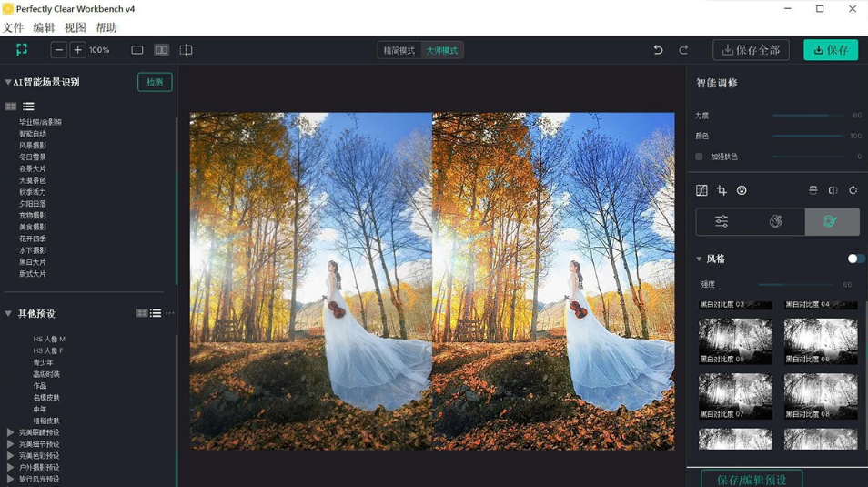Collapse the AI智能场景识别 section
This screenshot has height=487, width=868.
pos(8,82)
